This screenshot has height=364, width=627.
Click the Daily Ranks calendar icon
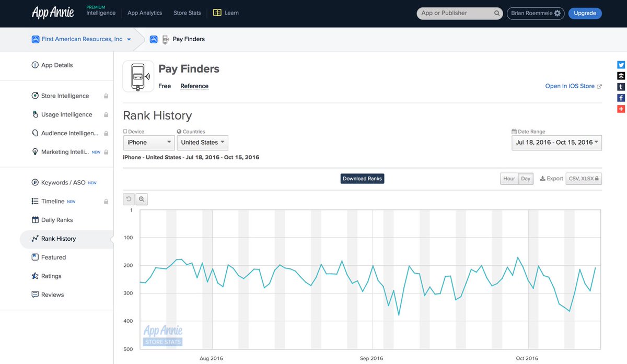click(35, 220)
